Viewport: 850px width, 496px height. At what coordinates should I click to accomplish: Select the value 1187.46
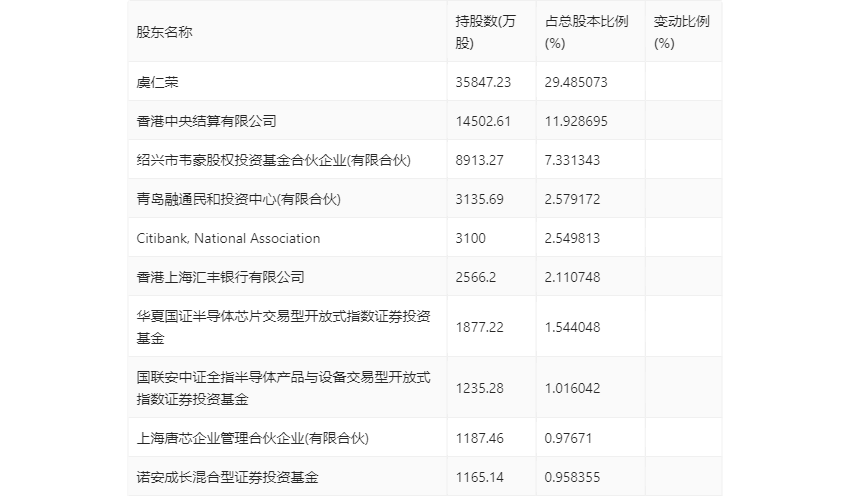[479, 438]
